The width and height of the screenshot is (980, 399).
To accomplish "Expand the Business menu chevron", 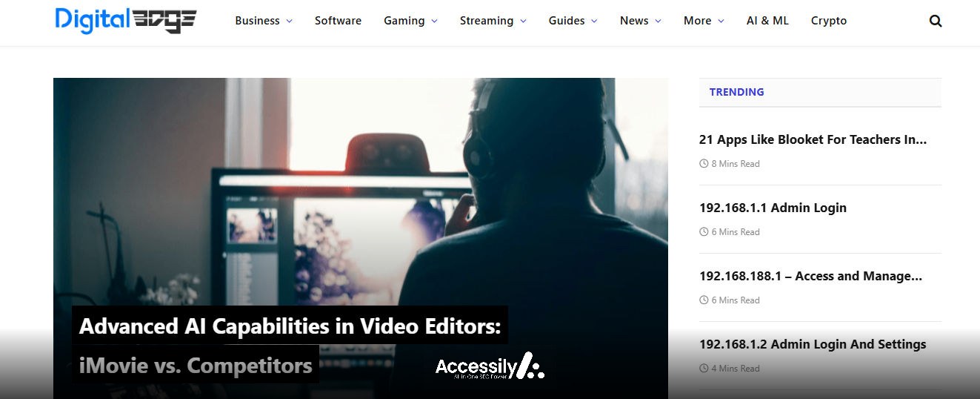I will click(x=289, y=22).
